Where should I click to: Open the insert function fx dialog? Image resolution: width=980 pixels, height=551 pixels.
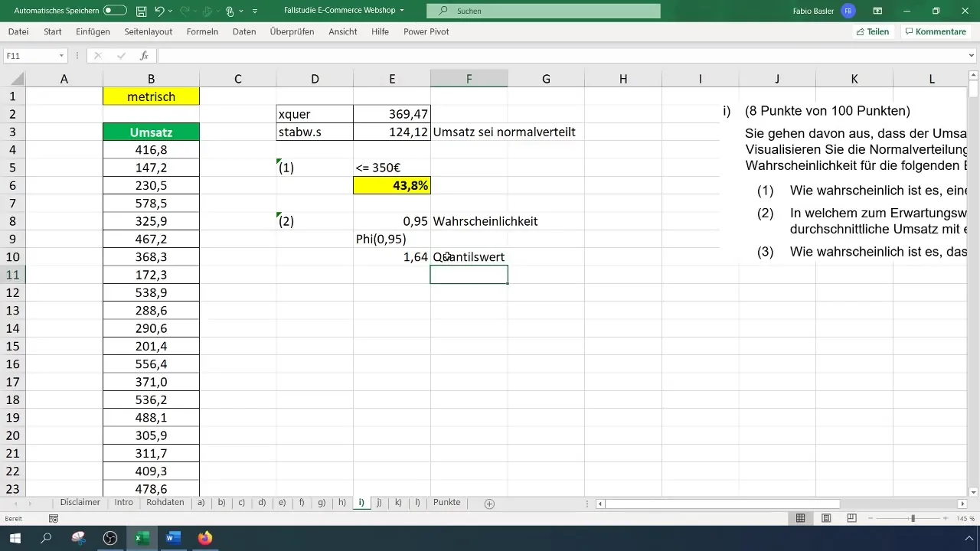143,56
